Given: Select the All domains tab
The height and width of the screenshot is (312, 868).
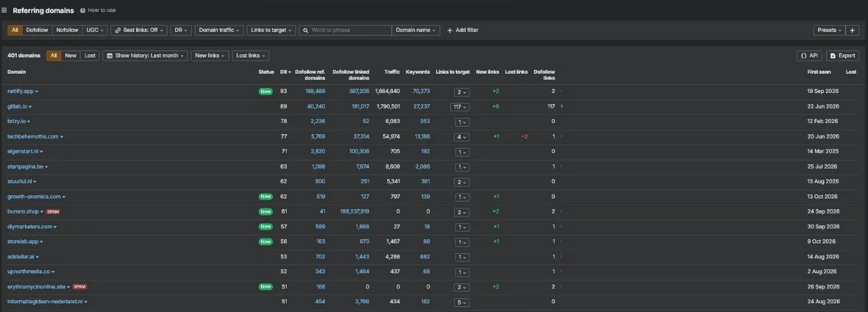Looking at the screenshot, I should (54, 56).
